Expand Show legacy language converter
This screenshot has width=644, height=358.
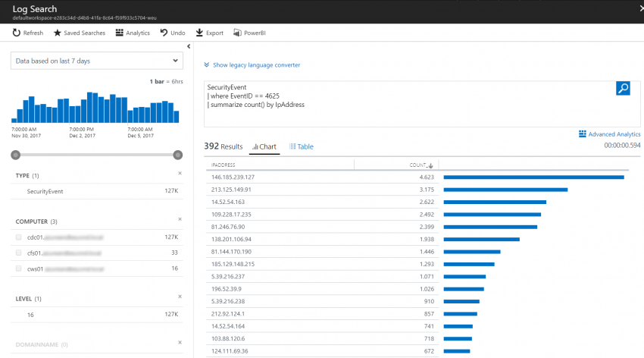(252, 65)
